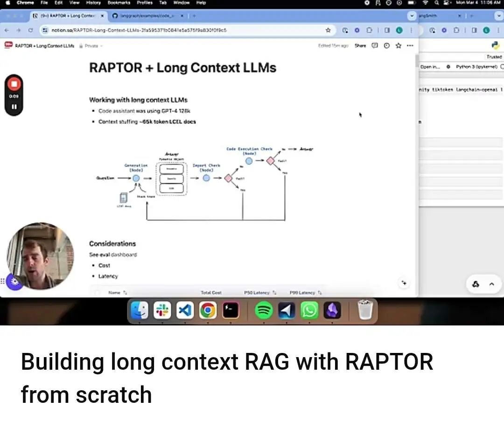Open Extensions puzzle icon in right window
504x421 pixels.
[x=456, y=30]
